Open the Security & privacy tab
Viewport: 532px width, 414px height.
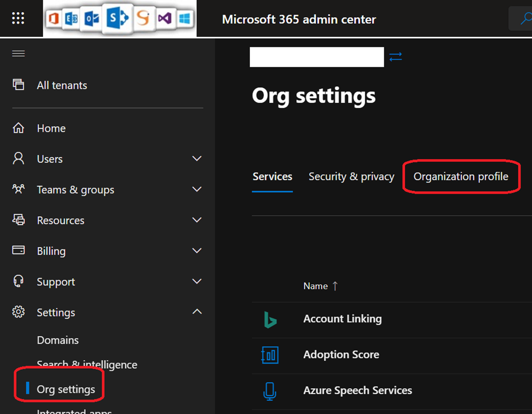351,177
